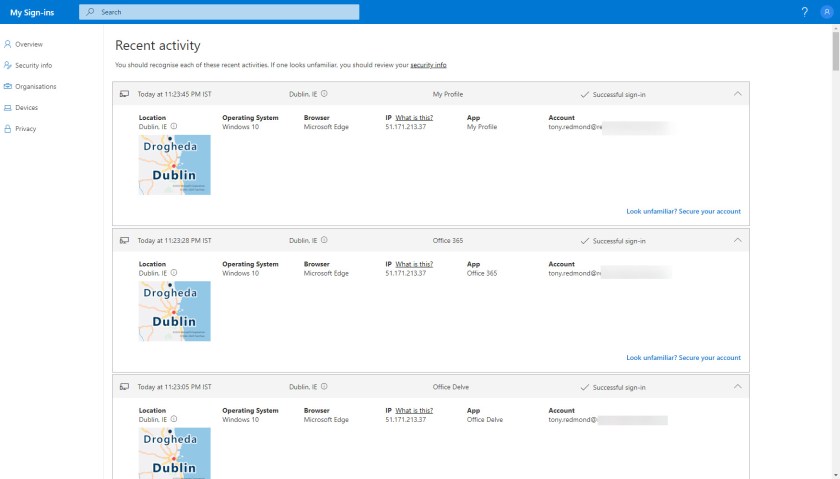Image resolution: width=840 pixels, height=479 pixels.
Task: Open Organisations in the sidebar
Action: tap(35, 86)
